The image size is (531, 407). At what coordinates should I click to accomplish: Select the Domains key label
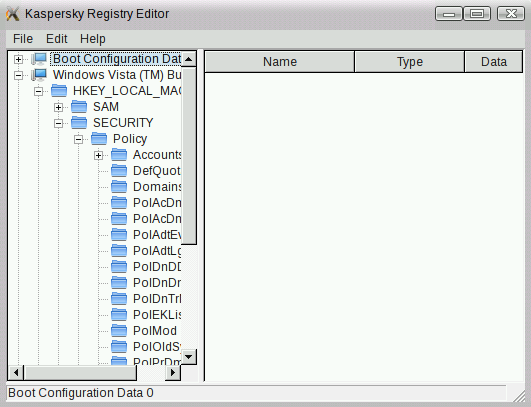point(157,187)
